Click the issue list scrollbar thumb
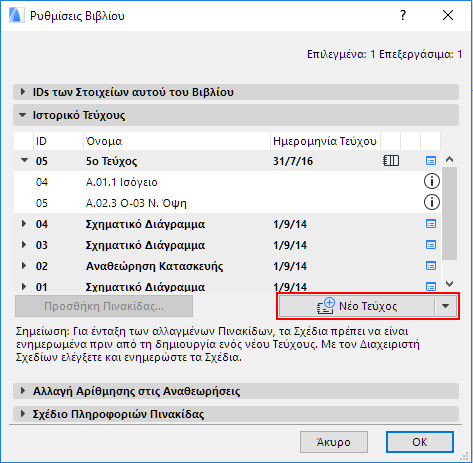The image size is (473, 463). click(449, 213)
